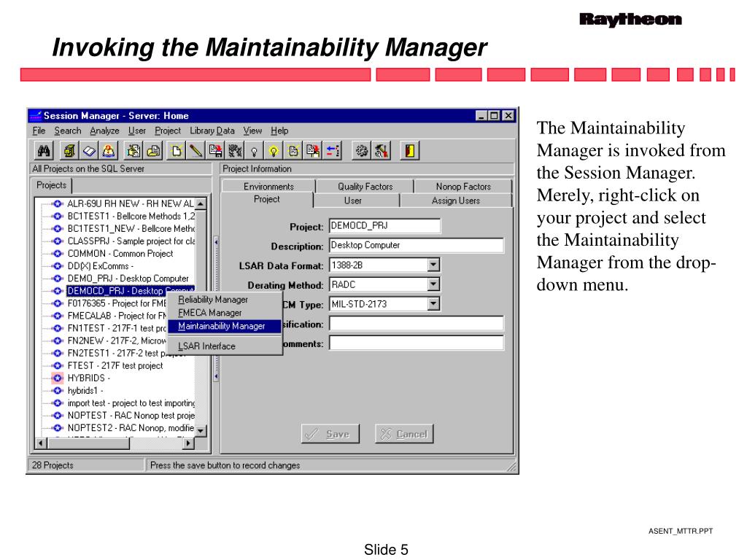747x560 pixels.
Task: Switch to the Assign Users tab
Action: tap(455, 201)
